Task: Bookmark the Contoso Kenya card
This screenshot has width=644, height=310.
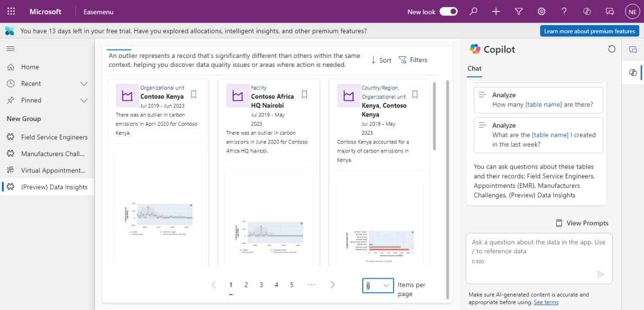Action: click(x=194, y=94)
